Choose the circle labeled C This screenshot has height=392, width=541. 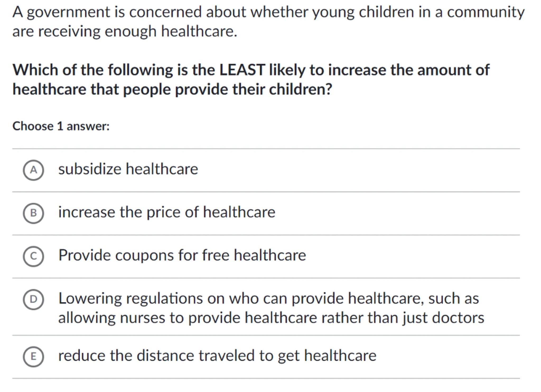33,256
